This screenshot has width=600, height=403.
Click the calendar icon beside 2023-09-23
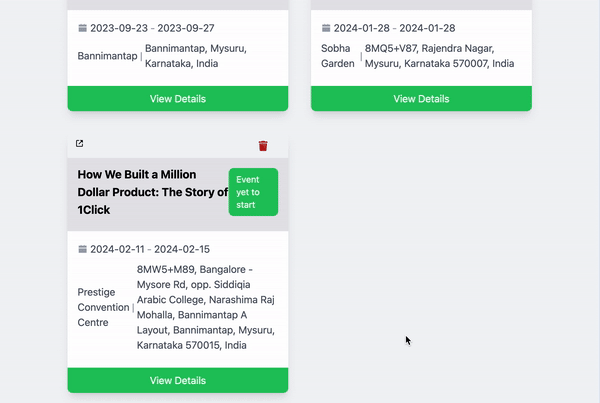point(82,28)
